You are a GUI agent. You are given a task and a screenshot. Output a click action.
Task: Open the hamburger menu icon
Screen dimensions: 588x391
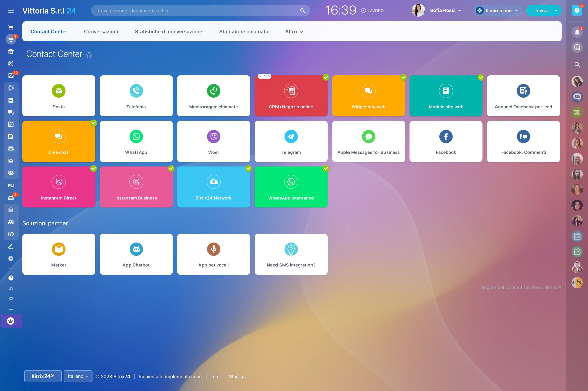click(x=11, y=11)
